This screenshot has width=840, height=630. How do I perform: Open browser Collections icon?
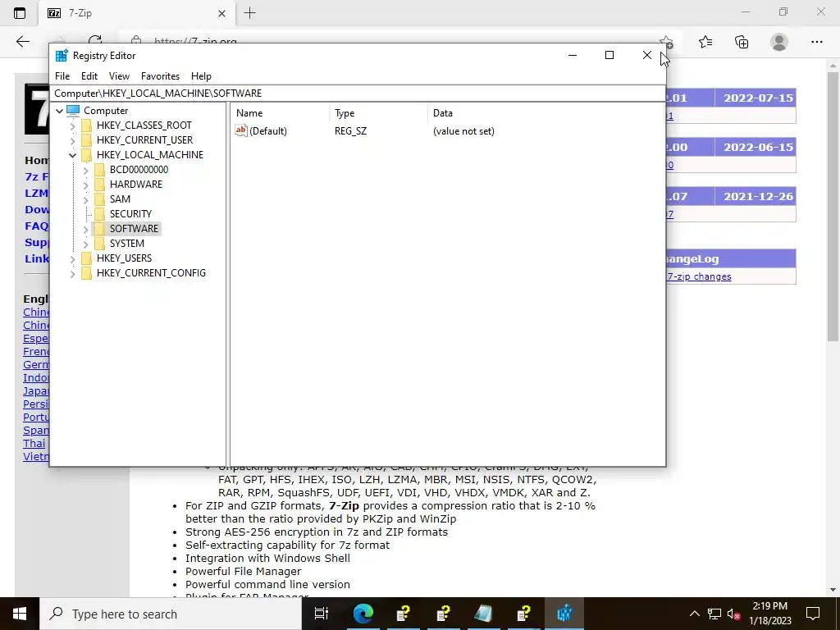[742, 42]
